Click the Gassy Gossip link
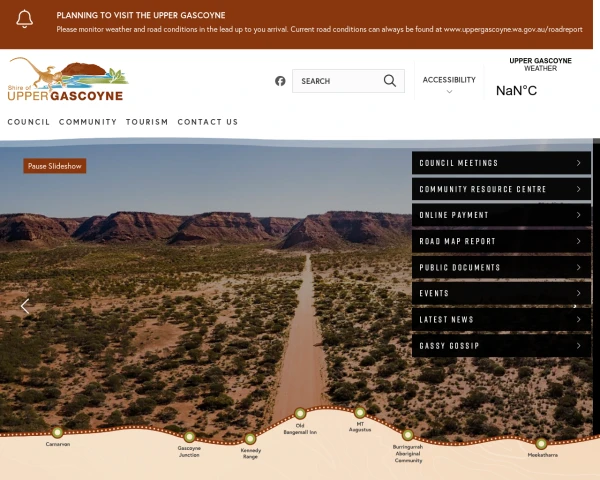The width and height of the screenshot is (600, 480). point(501,346)
